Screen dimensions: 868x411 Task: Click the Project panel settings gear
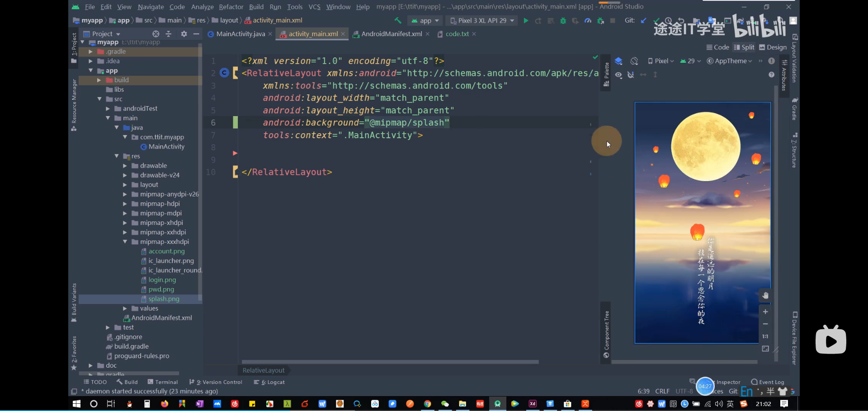[184, 34]
